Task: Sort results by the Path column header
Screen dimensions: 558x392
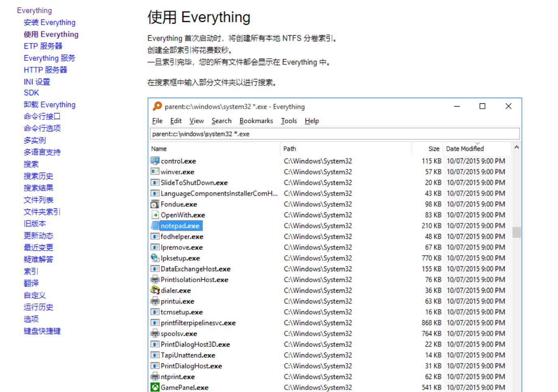Action: [346, 149]
